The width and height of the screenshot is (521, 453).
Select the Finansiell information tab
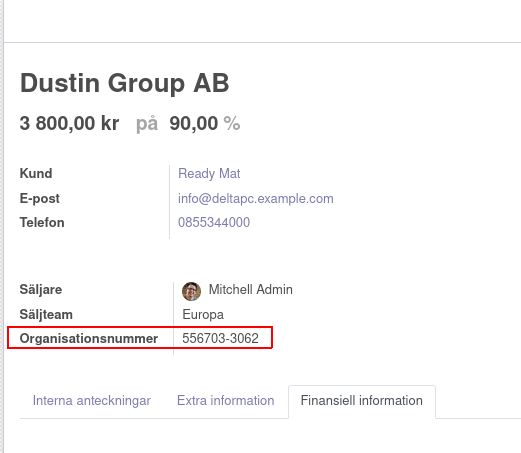[362, 400]
